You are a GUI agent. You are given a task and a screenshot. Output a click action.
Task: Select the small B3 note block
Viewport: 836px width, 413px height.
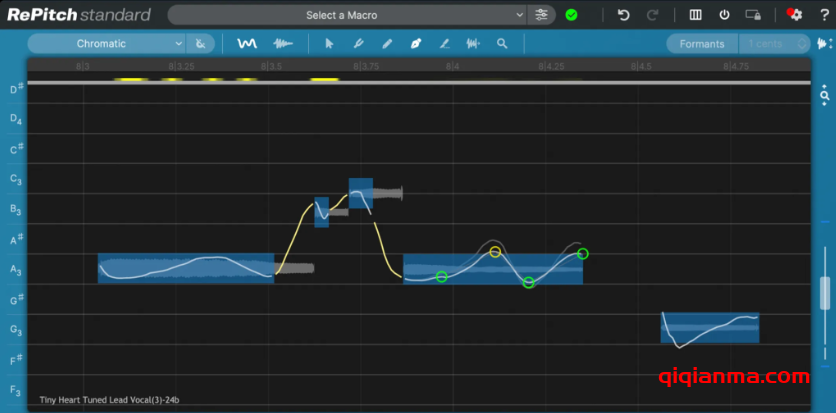[x=321, y=212]
